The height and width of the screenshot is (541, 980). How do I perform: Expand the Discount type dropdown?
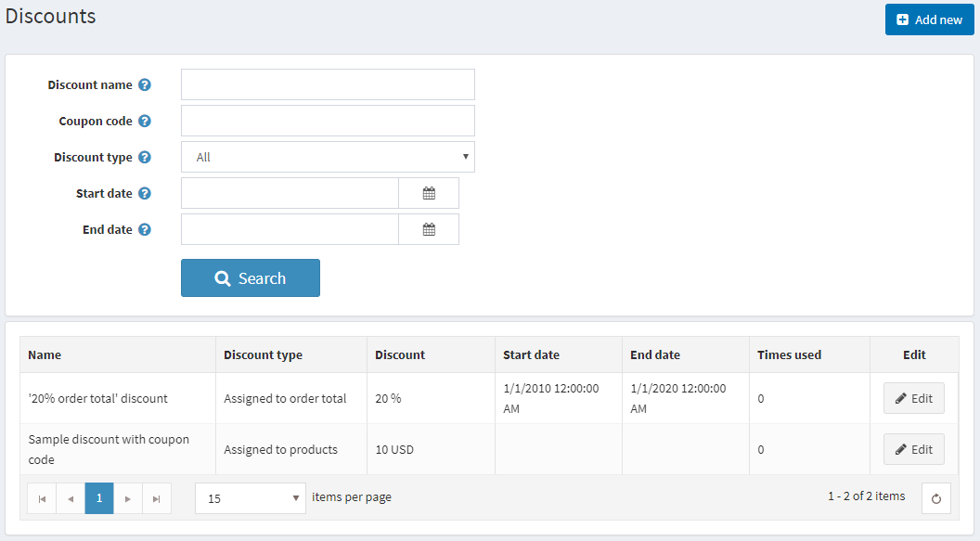point(328,157)
